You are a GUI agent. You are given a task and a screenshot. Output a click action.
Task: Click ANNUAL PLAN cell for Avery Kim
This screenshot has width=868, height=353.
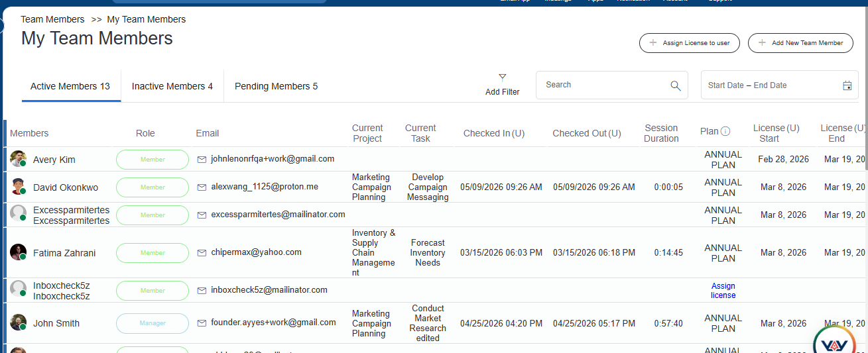click(723, 160)
